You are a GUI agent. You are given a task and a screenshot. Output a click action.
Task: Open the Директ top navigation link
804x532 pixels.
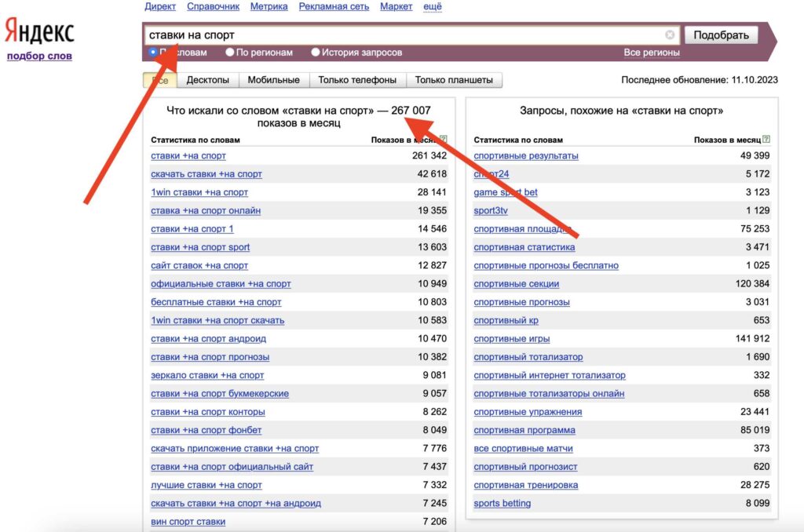[160, 6]
